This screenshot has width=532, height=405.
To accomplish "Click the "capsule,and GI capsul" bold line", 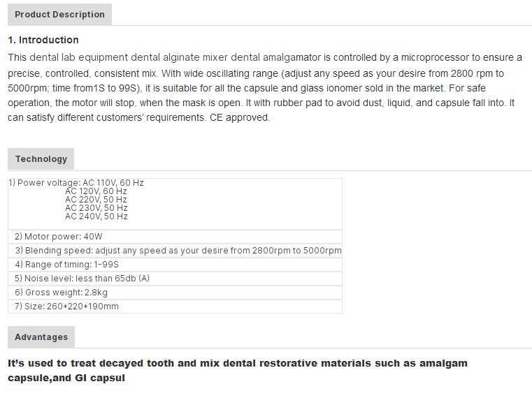I will tap(66, 378).
